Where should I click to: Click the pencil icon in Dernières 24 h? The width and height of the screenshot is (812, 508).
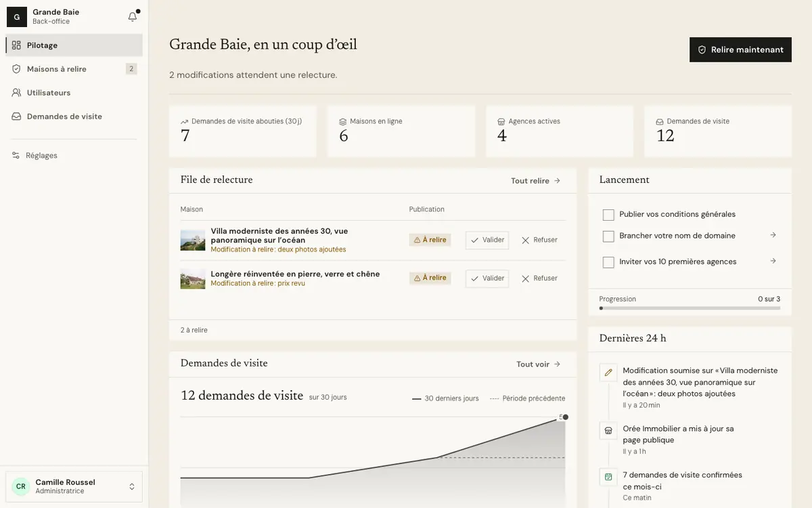point(608,373)
